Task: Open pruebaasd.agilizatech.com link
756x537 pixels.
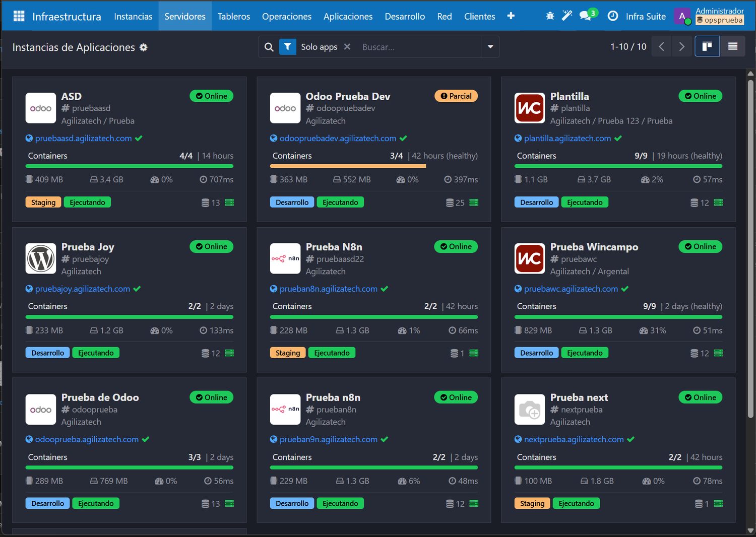Action: (84, 138)
